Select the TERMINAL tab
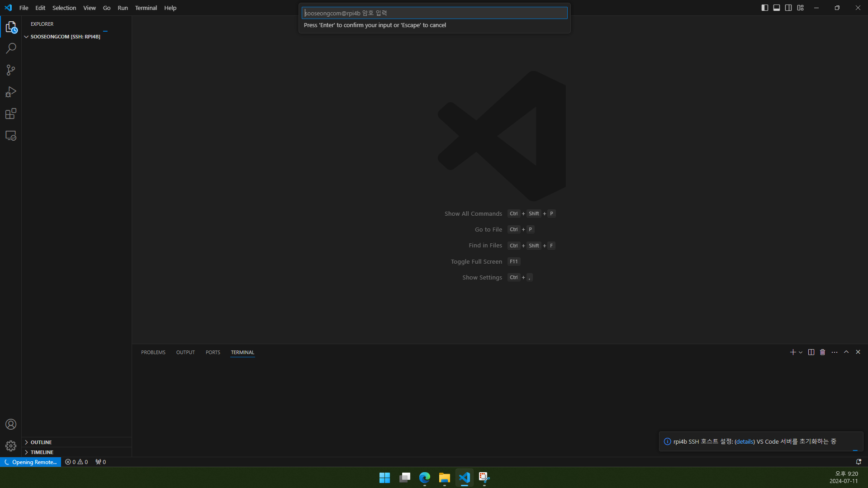Screen dimensions: 868x488 [242, 352]
